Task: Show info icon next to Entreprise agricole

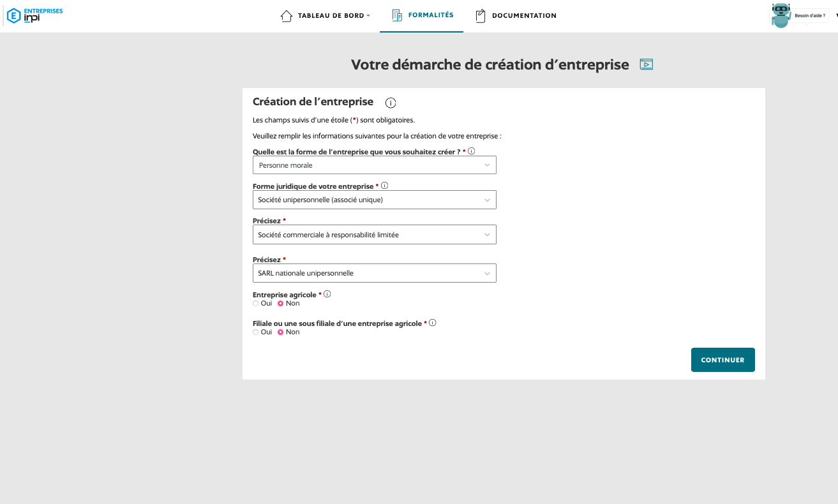Action: (x=327, y=294)
